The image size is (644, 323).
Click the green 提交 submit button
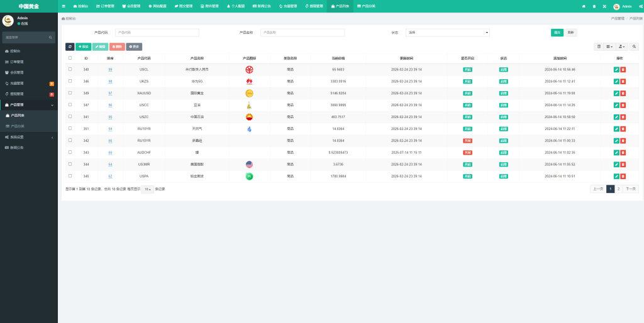(557, 33)
